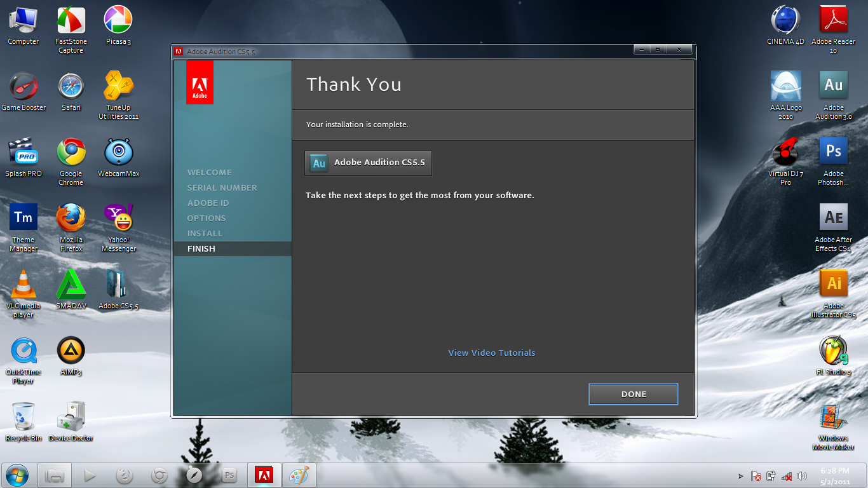Select the Safari desktop icon
Screen dimensions: 868x488
pos(71,92)
